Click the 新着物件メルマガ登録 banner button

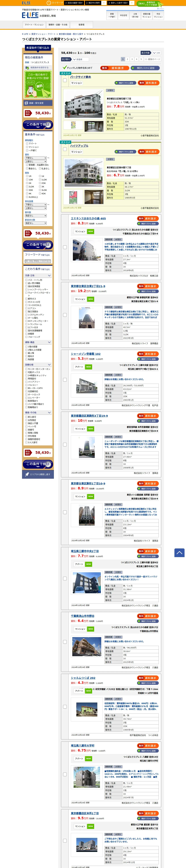pyautogui.click(x=150, y=4)
